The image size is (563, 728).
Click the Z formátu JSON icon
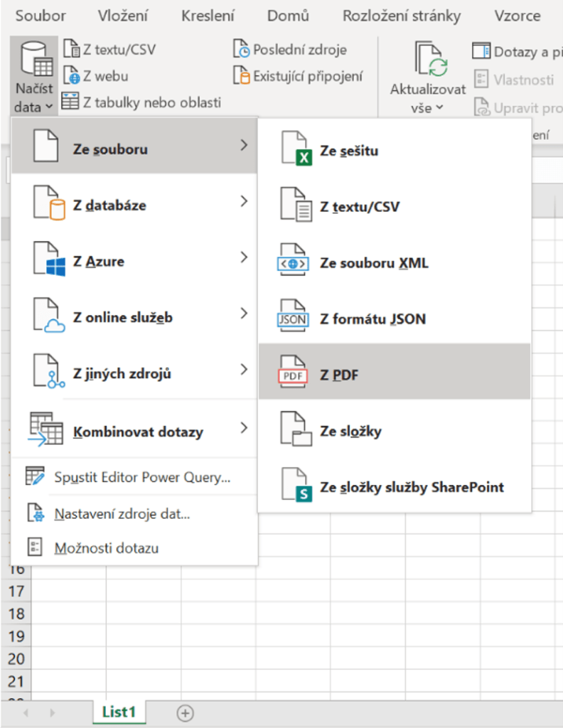(x=293, y=318)
